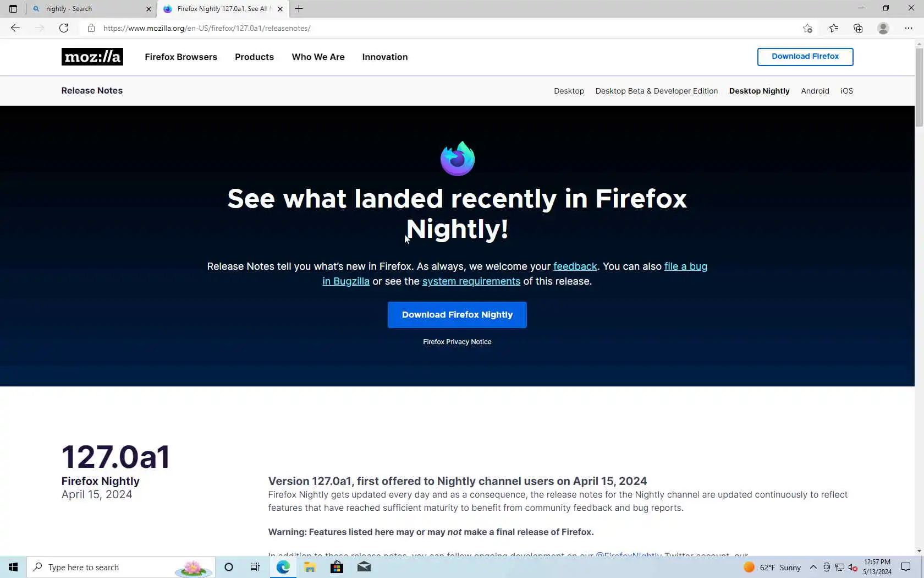Open Task View on the taskbar
924x578 pixels.
255,567
